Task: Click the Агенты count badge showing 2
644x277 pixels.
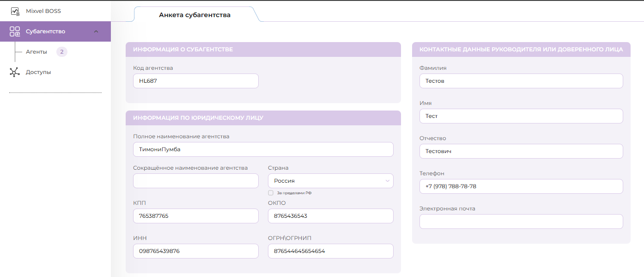Action: click(x=61, y=52)
